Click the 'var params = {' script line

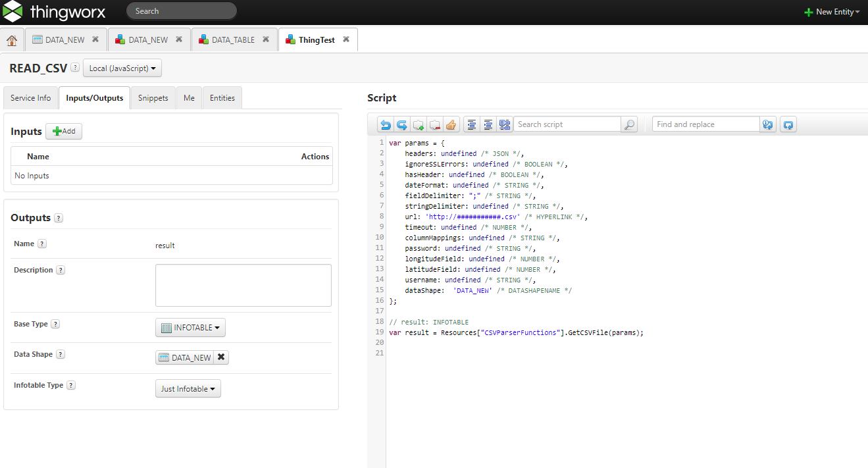click(417, 143)
